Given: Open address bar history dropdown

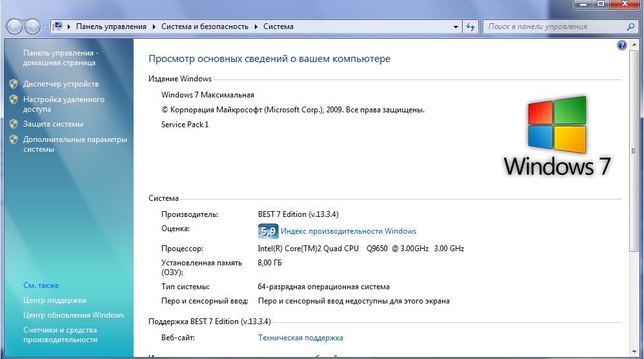Looking at the screenshot, I should [456, 27].
